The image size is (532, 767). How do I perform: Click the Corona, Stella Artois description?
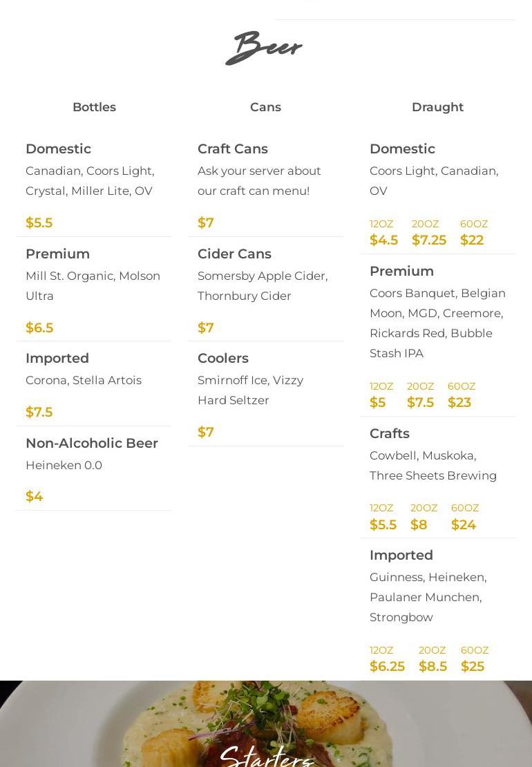tap(84, 380)
